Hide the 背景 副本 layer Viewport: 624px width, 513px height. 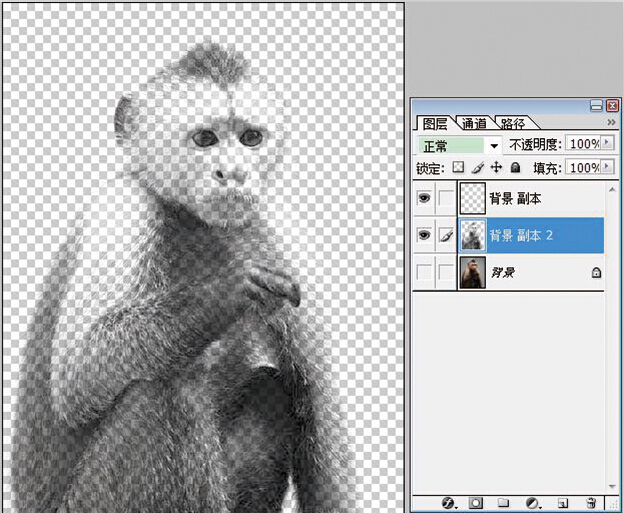point(423,199)
